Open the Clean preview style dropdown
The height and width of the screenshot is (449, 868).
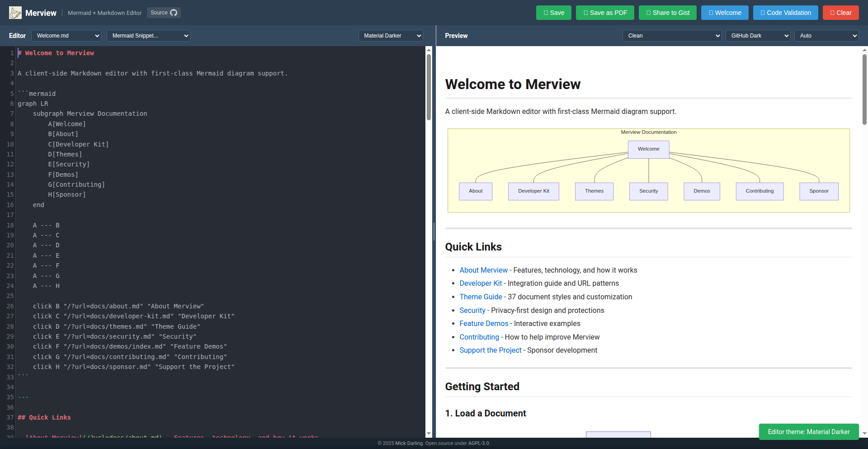[x=672, y=36]
